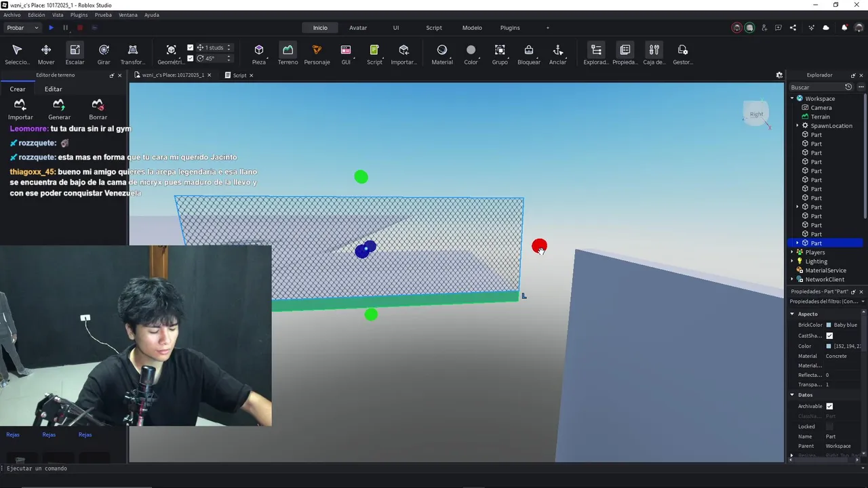This screenshot has height=488, width=868.
Task: Expand the selected Part node
Action: pyautogui.click(x=797, y=243)
